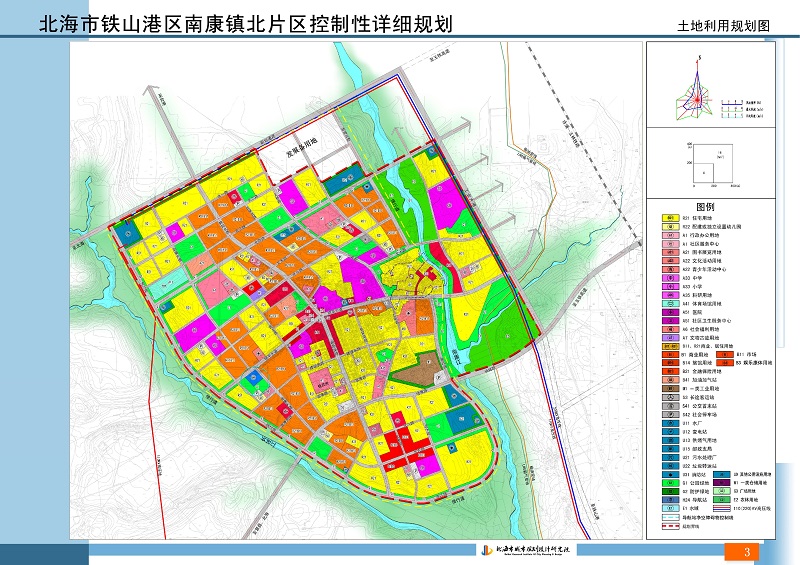Click the orange page number 3 box
This screenshot has width=800, height=565.
[746, 552]
